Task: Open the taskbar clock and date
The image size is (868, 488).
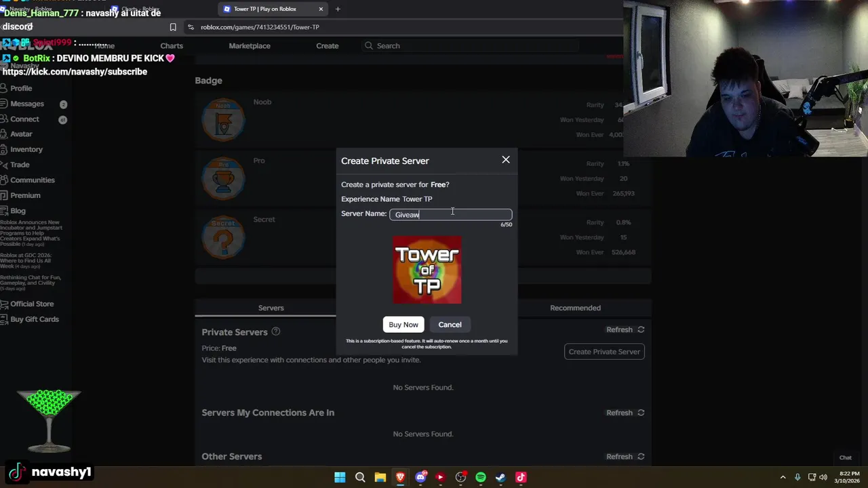Action: click(x=848, y=477)
